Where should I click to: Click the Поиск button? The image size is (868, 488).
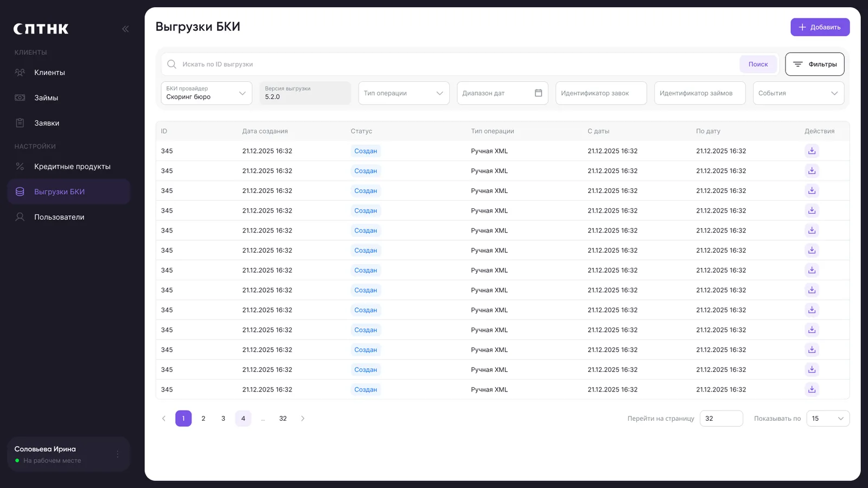click(x=758, y=64)
